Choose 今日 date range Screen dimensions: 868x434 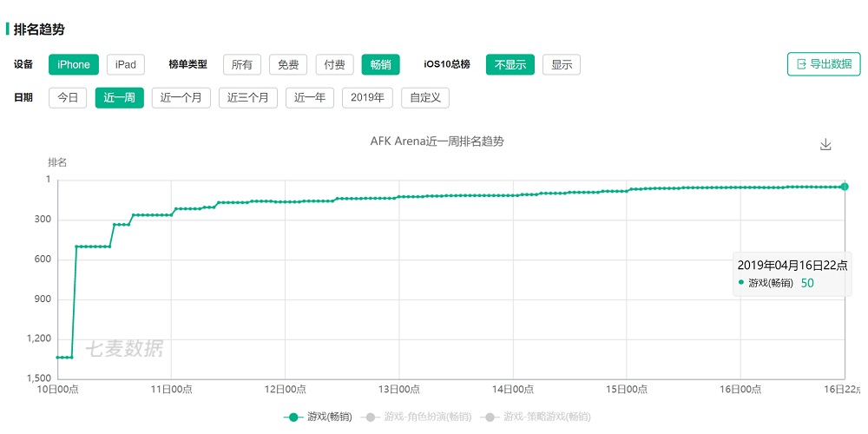pos(68,97)
